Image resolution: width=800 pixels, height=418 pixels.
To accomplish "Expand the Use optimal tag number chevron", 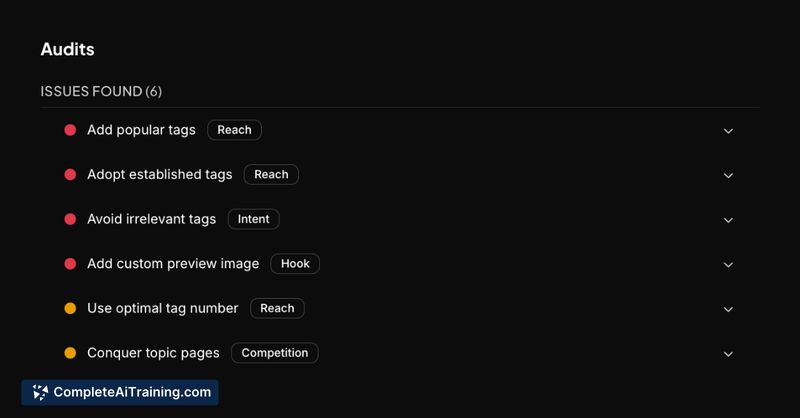I will 728,309.
